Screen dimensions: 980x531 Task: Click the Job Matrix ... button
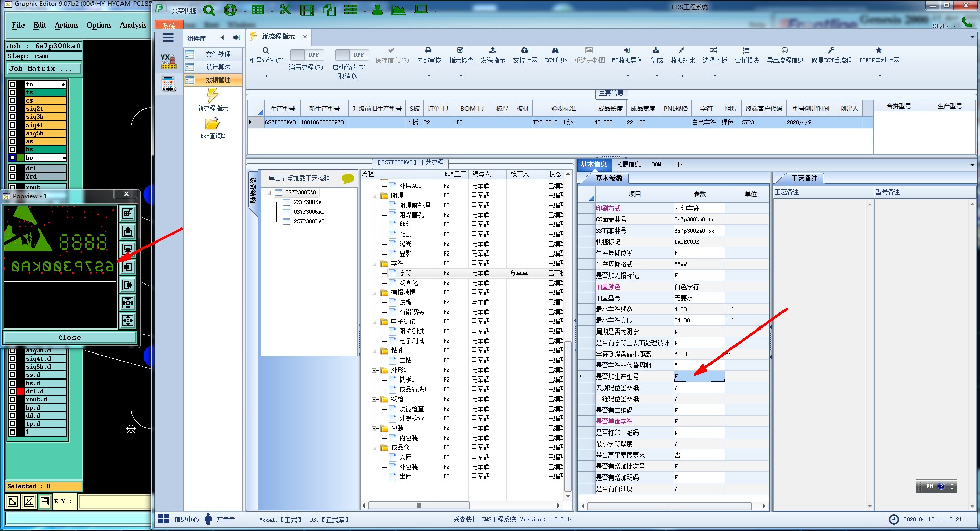pos(44,68)
